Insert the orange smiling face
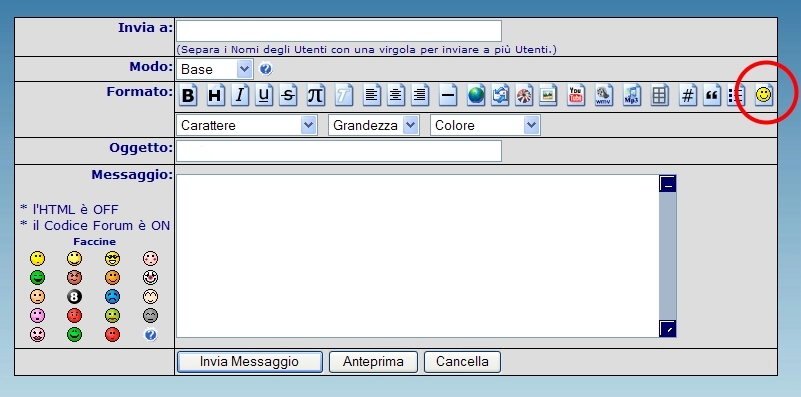The height and width of the screenshot is (397, 801). 112,277
